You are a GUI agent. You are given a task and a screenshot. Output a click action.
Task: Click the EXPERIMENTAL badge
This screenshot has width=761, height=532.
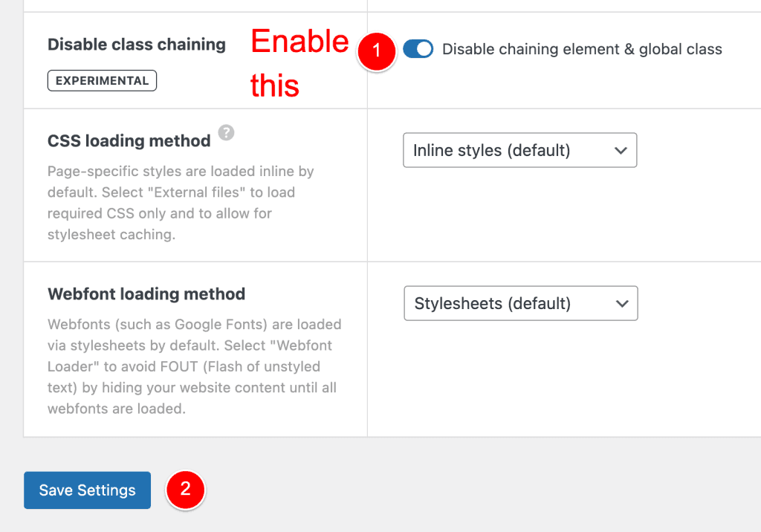pyautogui.click(x=101, y=80)
